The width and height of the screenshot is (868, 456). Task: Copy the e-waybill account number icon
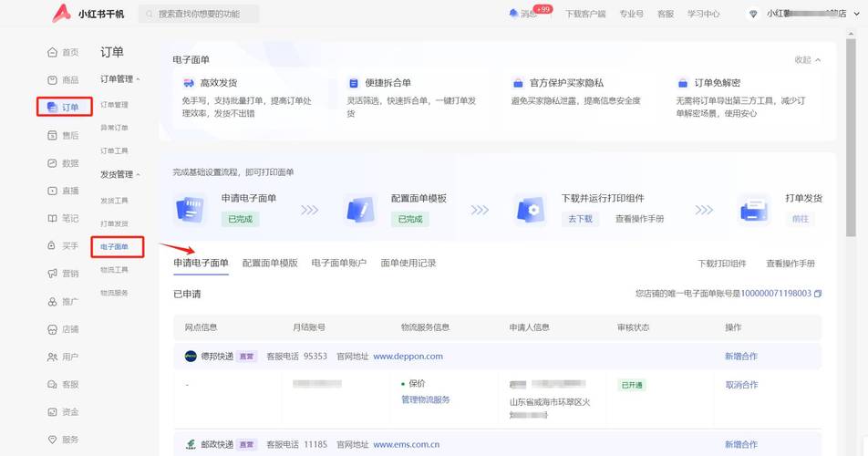(818, 294)
